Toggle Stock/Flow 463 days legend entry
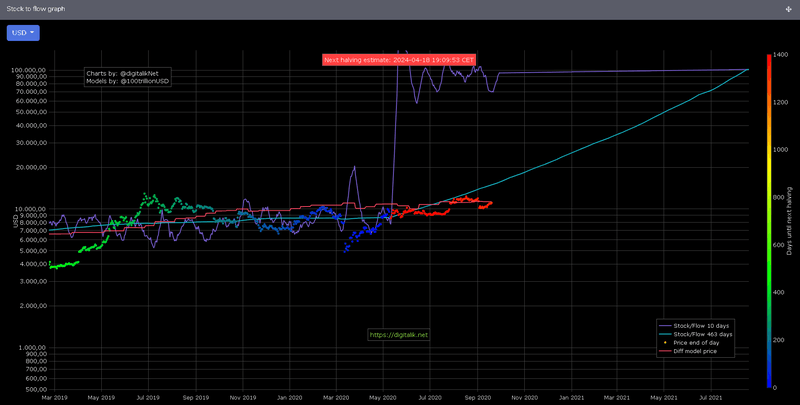Screen dimensions: 800x405 click(695, 334)
